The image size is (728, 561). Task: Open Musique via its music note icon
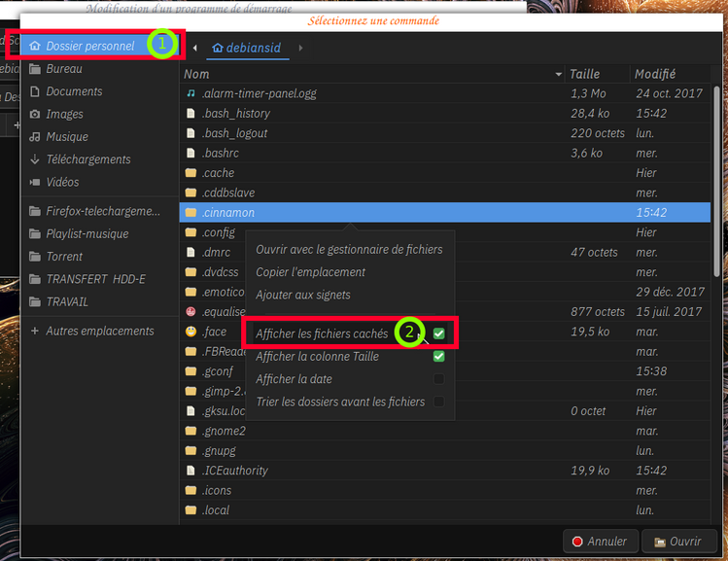35,137
